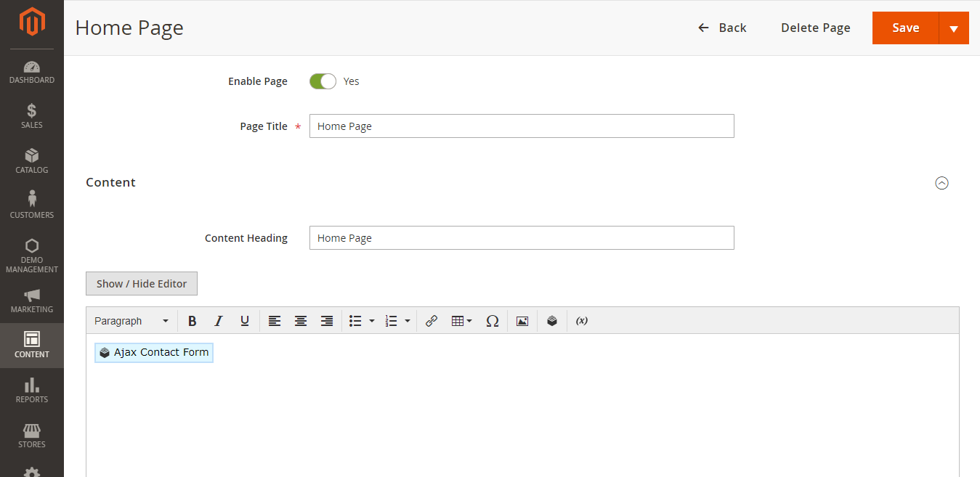Open the Paragraph format dropdown
Screen dimensions: 980x477
click(131, 320)
